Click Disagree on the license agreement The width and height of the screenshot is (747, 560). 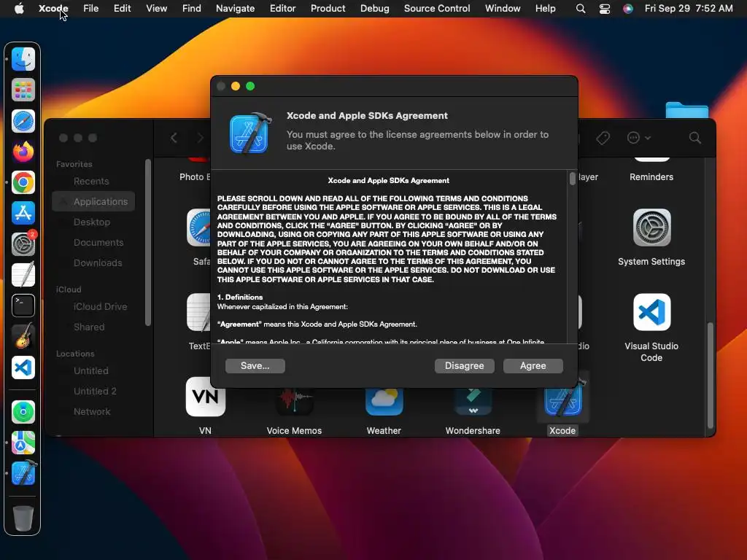coord(464,366)
